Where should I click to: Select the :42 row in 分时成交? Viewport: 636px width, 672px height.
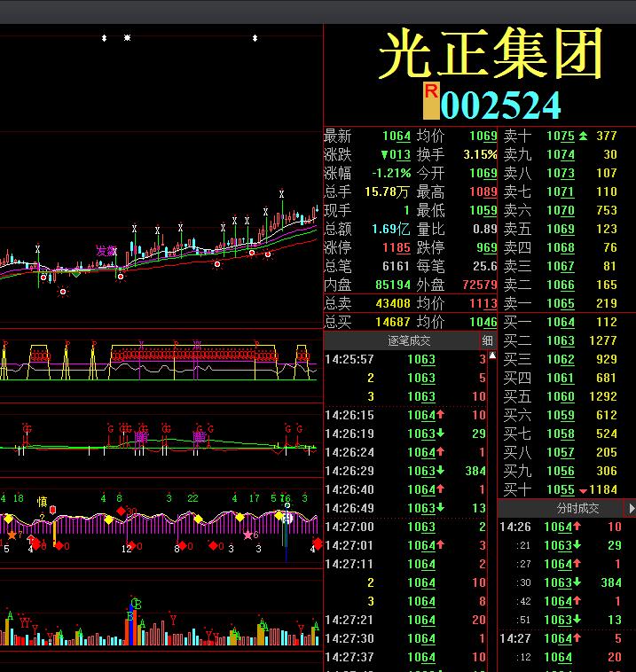(x=568, y=601)
